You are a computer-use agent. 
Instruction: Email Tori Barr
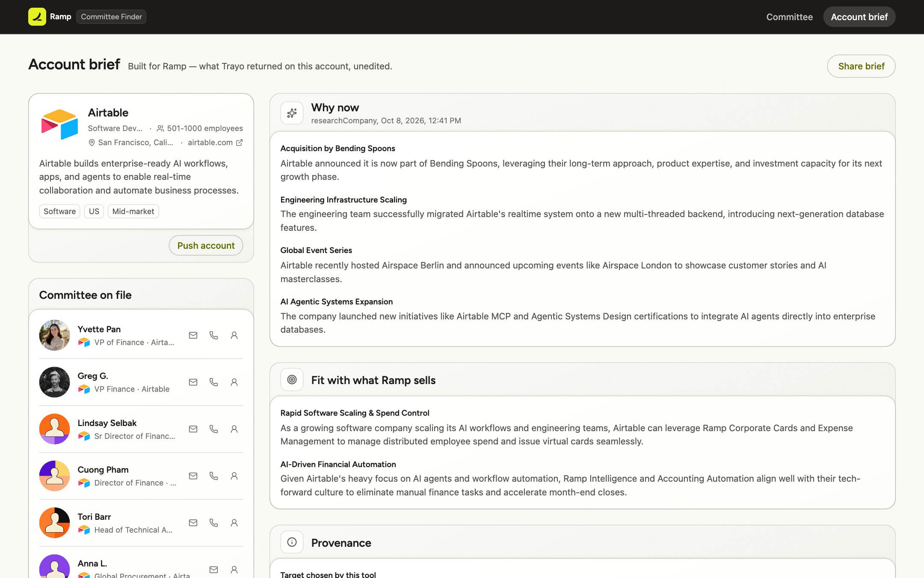pos(193,523)
